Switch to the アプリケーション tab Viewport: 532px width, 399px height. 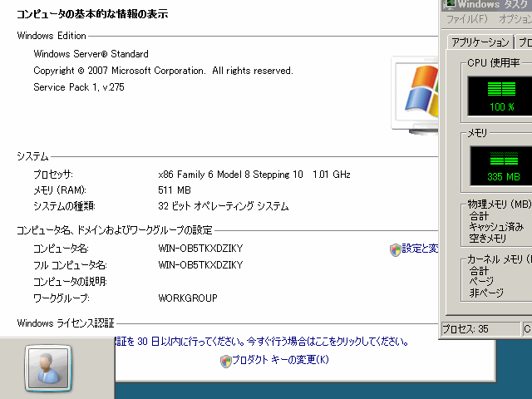point(480,42)
